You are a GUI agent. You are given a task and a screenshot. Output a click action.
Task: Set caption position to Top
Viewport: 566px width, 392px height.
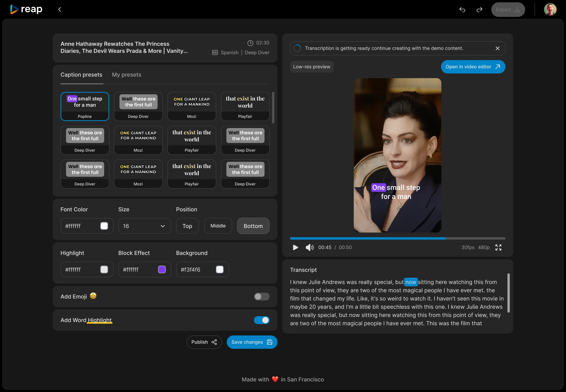click(187, 226)
